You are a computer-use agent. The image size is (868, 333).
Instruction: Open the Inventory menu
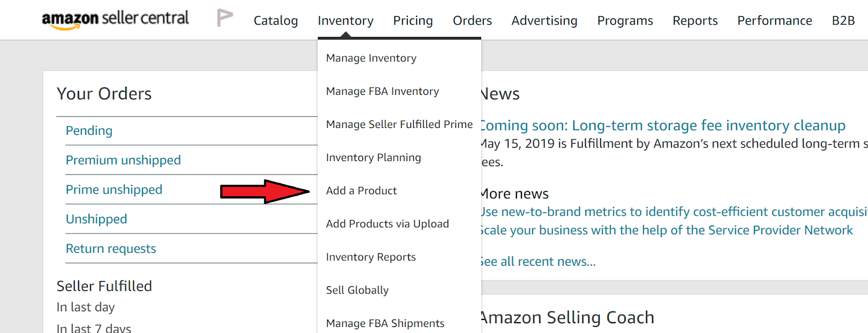(x=346, y=21)
